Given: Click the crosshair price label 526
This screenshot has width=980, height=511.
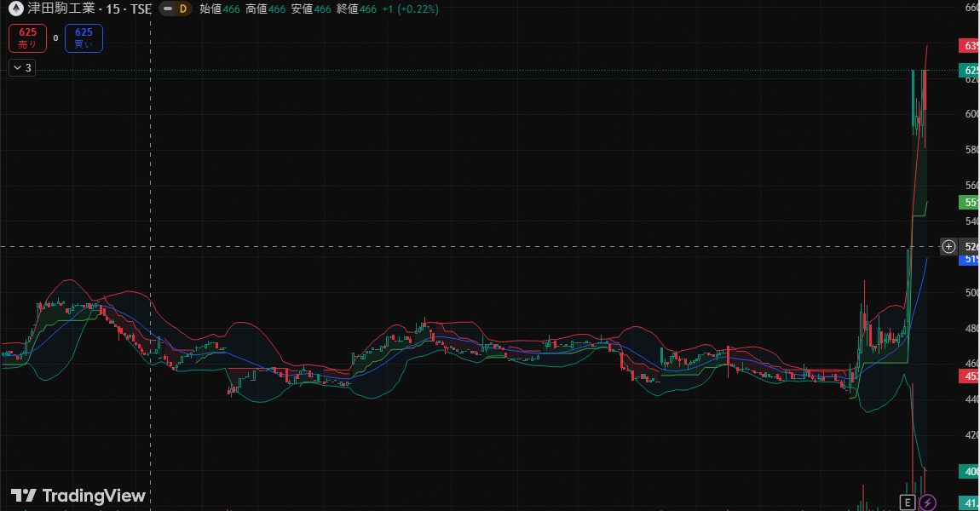Looking at the screenshot, I should [x=970, y=247].
